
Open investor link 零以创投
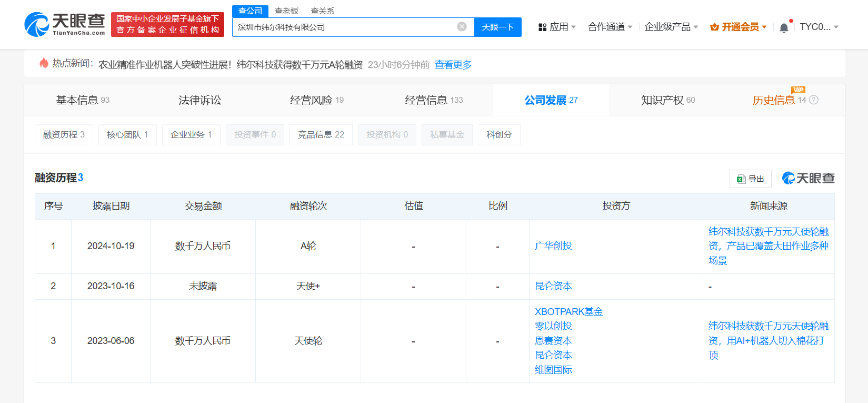553,326
